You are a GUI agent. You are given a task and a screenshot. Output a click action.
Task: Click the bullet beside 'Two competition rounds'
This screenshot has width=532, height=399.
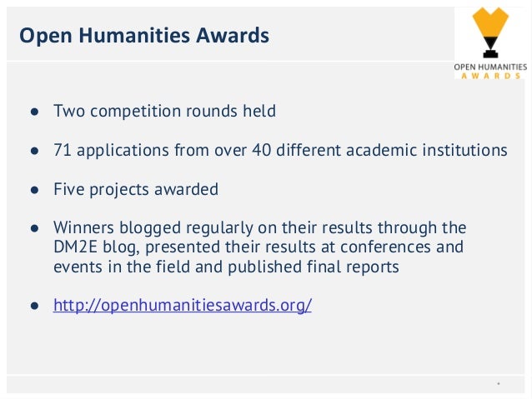pos(35,112)
